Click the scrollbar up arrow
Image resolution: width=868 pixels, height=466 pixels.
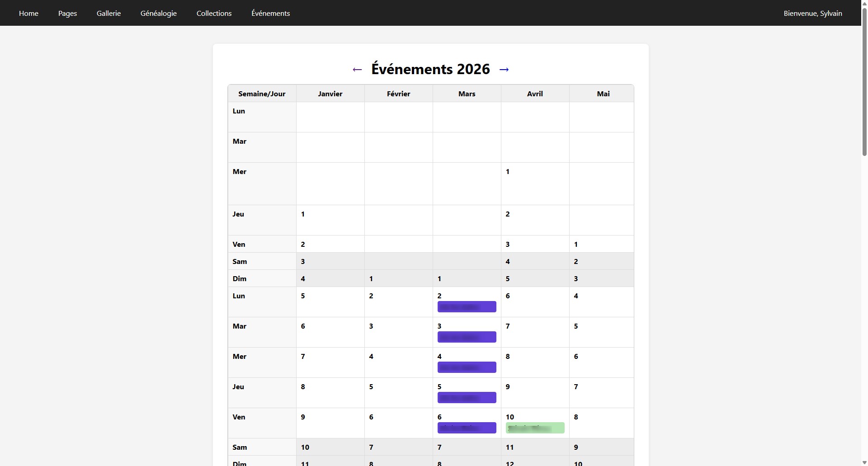[x=863, y=3]
